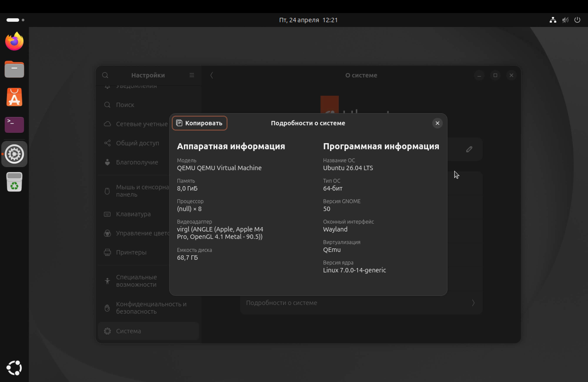588x382 pixels.
Task: Click the back chevron in О системе
Action: point(212,75)
